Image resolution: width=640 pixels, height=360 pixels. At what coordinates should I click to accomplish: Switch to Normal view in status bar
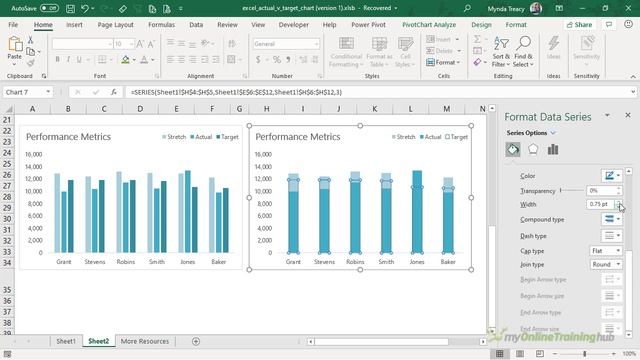coord(500,353)
